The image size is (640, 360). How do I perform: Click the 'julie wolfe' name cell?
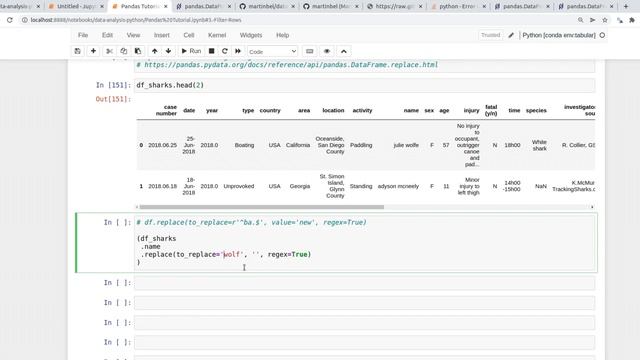click(406, 145)
